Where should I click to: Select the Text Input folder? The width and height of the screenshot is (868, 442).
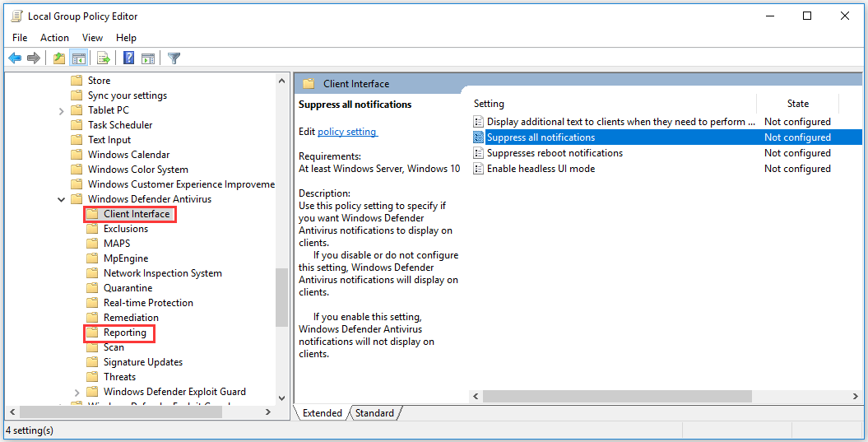pyautogui.click(x=109, y=140)
